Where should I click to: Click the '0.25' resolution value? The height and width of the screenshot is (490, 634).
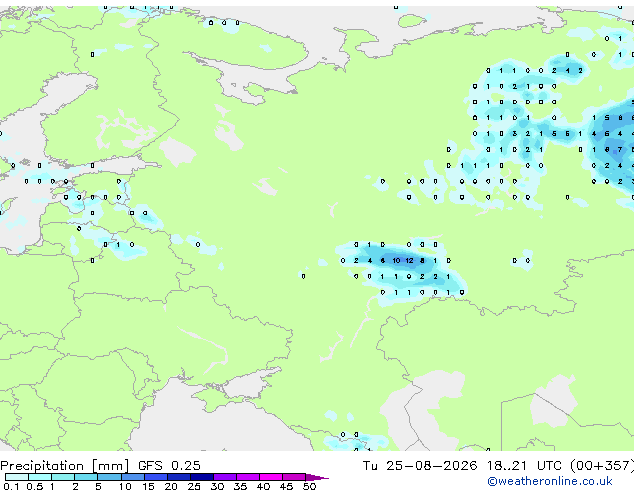186,466
